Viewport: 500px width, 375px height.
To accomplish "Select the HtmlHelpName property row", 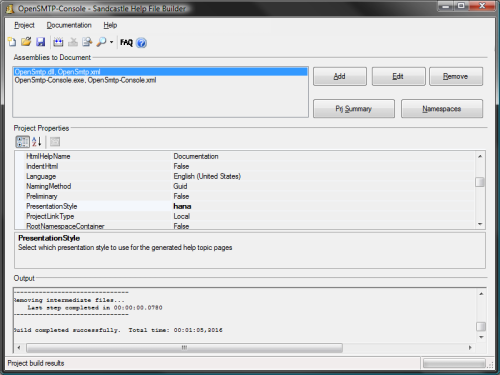I will [x=245, y=156].
